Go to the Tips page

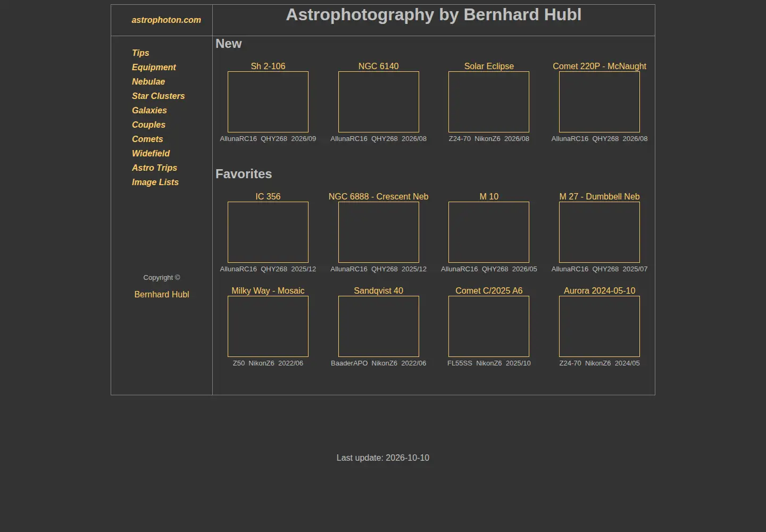140,53
